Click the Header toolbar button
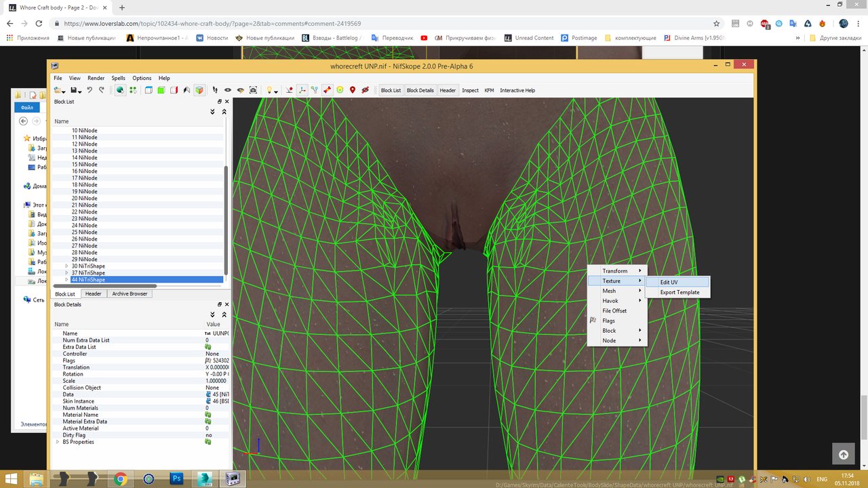 pyautogui.click(x=448, y=90)
